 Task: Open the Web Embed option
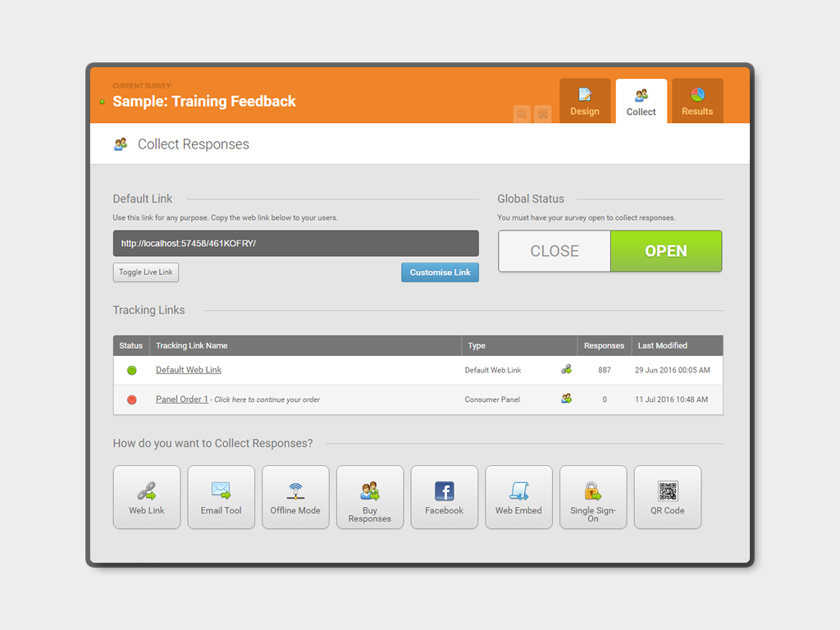[518, 497]
